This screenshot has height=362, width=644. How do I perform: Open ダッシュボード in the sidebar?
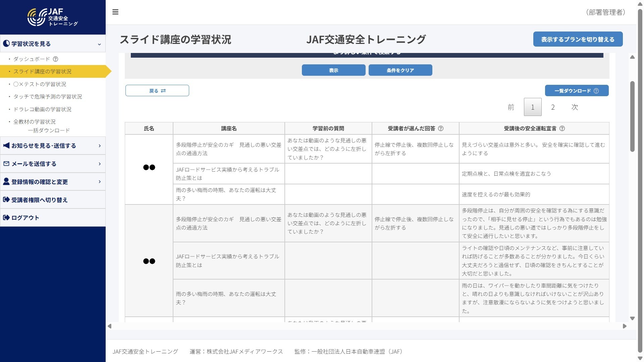[x=32, y=59]
